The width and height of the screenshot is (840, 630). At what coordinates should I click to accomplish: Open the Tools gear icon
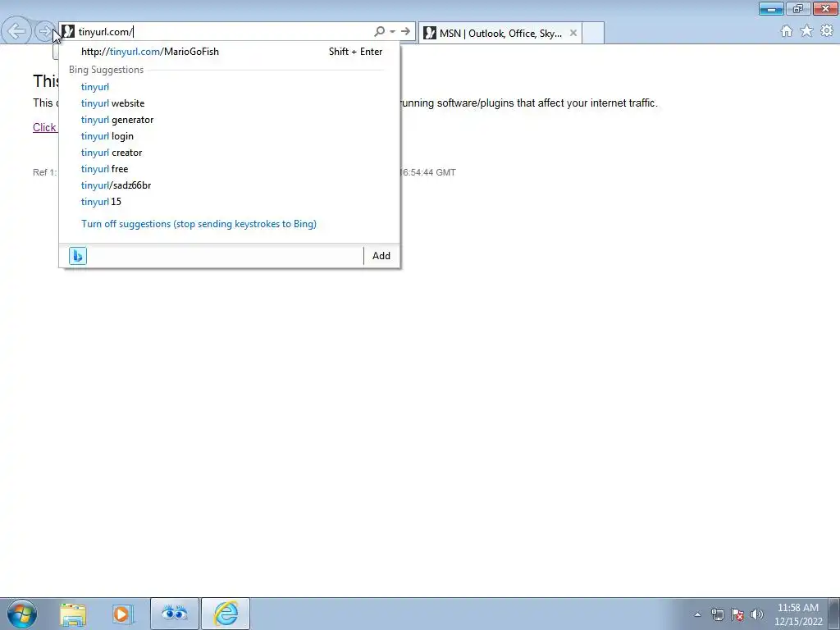[827, 31]
